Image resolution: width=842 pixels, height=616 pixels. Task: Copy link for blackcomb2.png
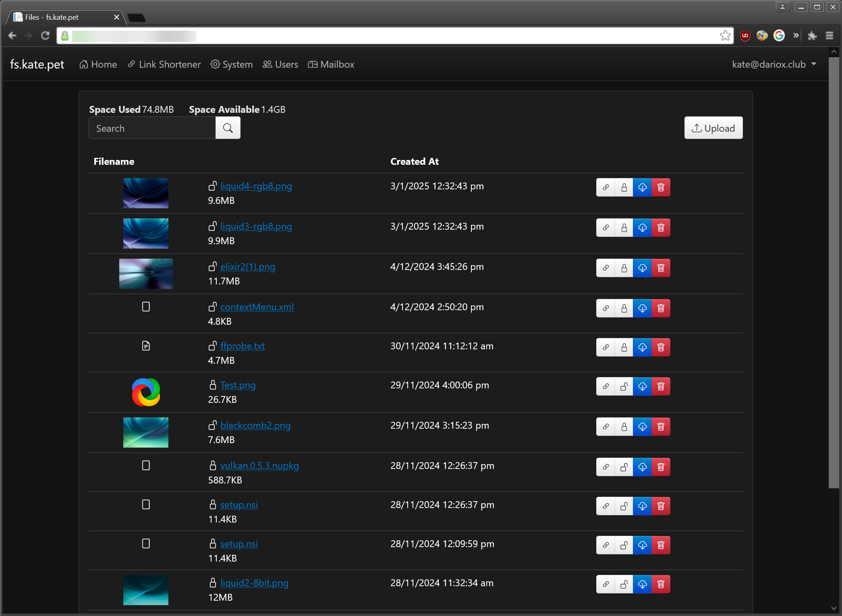click(x=606, y=427)
